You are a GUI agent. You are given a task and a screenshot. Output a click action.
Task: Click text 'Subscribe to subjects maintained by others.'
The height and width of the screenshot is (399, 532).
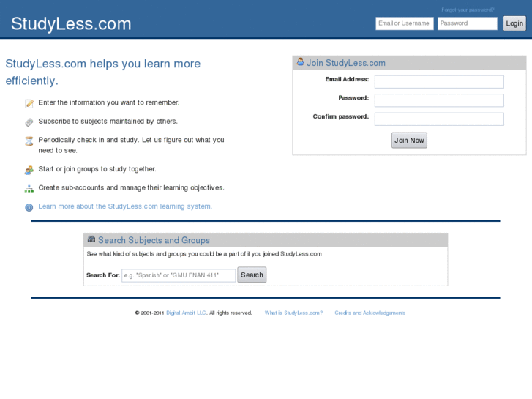[x=108, y=122]
